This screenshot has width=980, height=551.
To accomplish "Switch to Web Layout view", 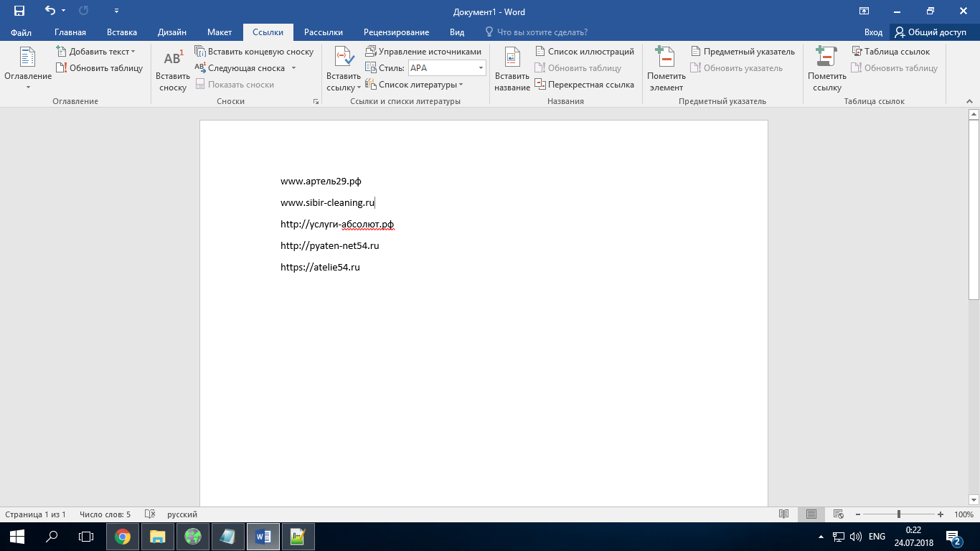I will [x=837, y=514].
